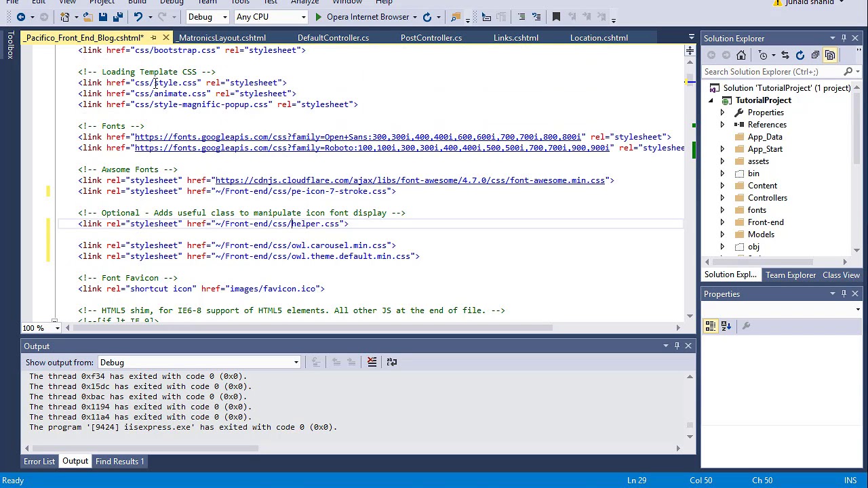The height and width of the screenshot is (488, 868).
Task: Switch to the PostController.cs tab
Action: (431, 37)
